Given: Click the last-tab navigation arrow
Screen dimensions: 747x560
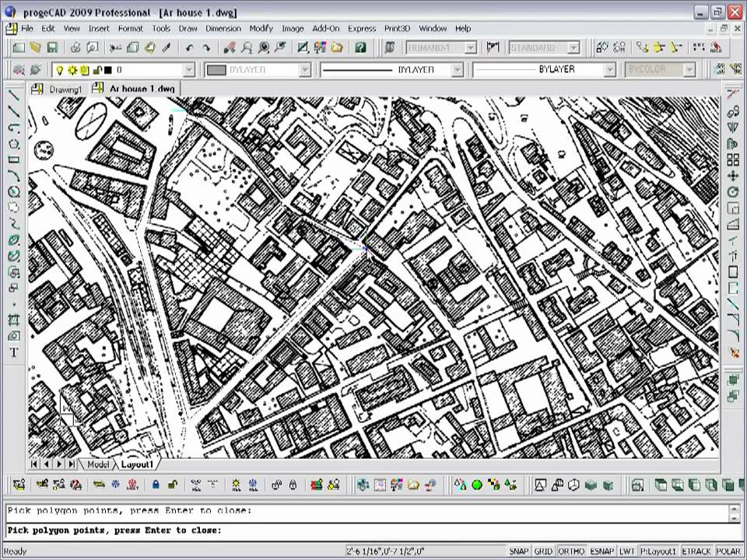Looking at the screenshot, I should (72, 464).
